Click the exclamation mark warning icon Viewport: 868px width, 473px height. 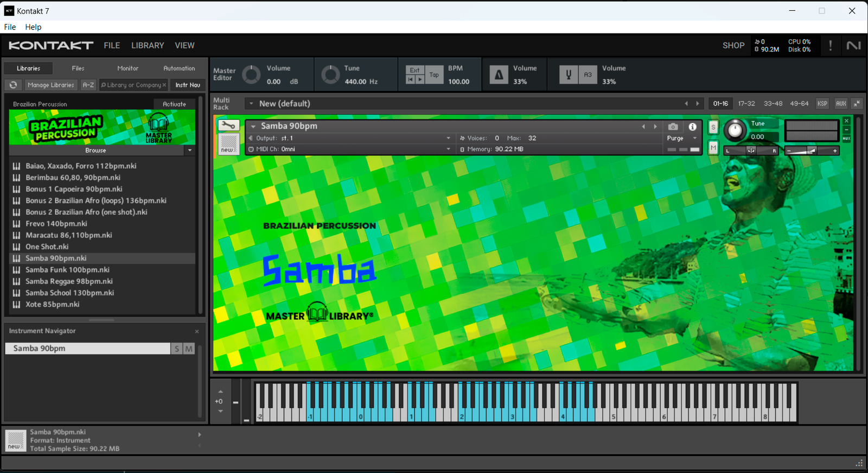pos(830,46)
